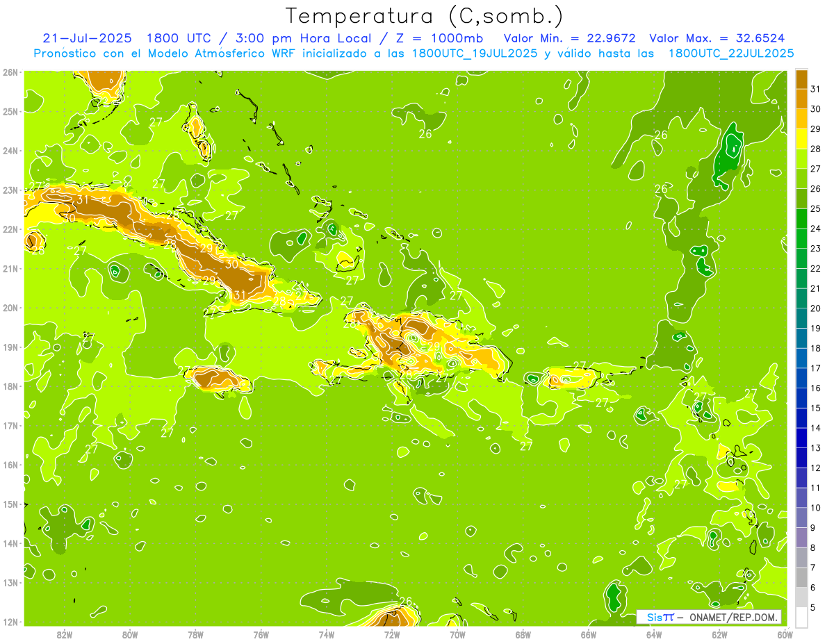Screen dimensions: 834x644
Task: Pick gray legend swatch between 7 and 8
Action: tap(801, 557)
